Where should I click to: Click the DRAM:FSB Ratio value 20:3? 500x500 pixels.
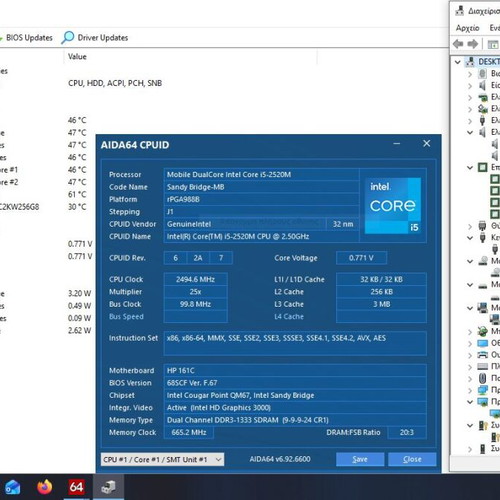click(407, 432)
